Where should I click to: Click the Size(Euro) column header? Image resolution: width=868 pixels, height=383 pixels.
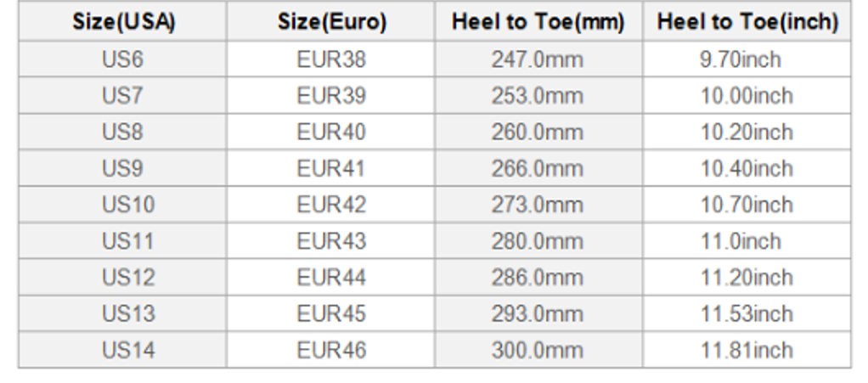click(331, 22)
